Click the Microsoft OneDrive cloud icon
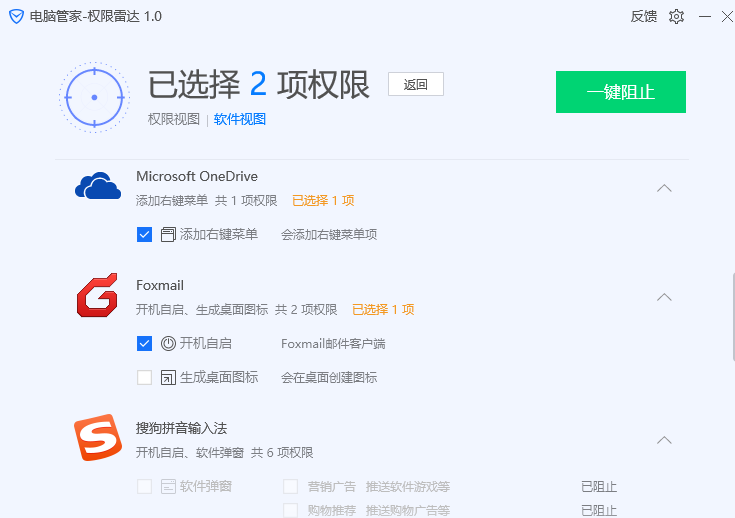The width and height of the screenshot is (735, 518). (98, 186)
